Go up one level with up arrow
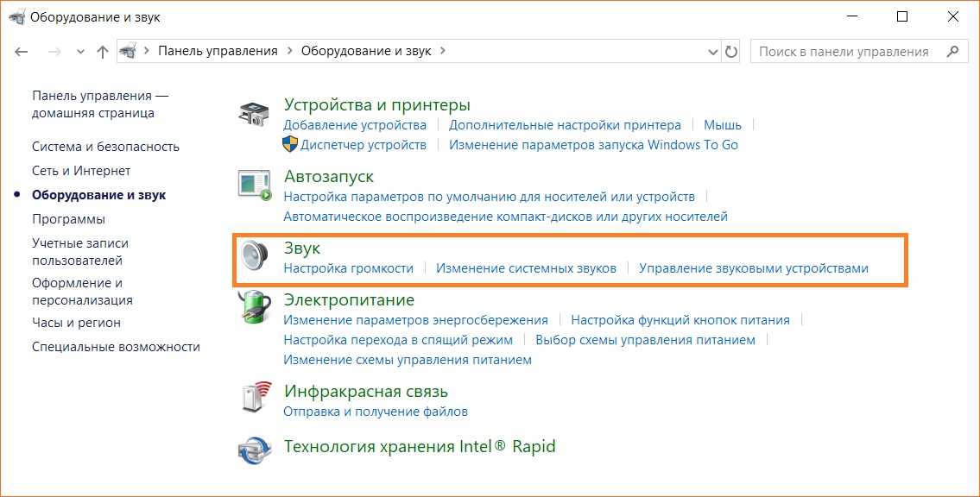The height and width of the screenshot is (497, 980). 103,52
